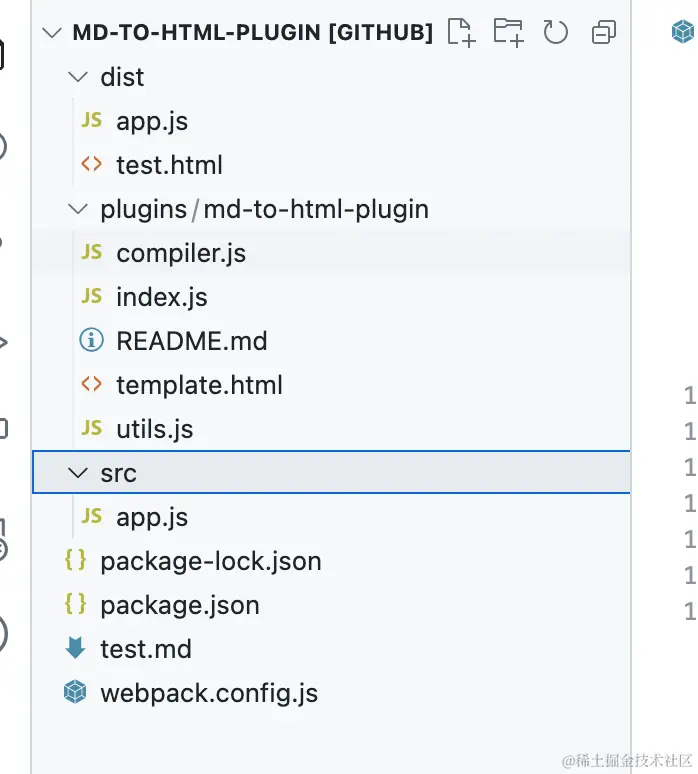698x774 pixels.
Task: Open README.md file
Action: [x=191, y=341]
